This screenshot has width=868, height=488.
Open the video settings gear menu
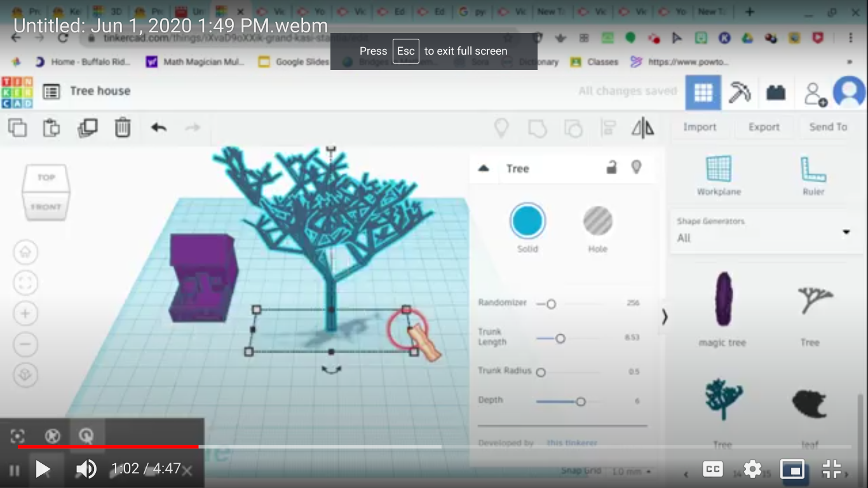click(x=752, y=470)
